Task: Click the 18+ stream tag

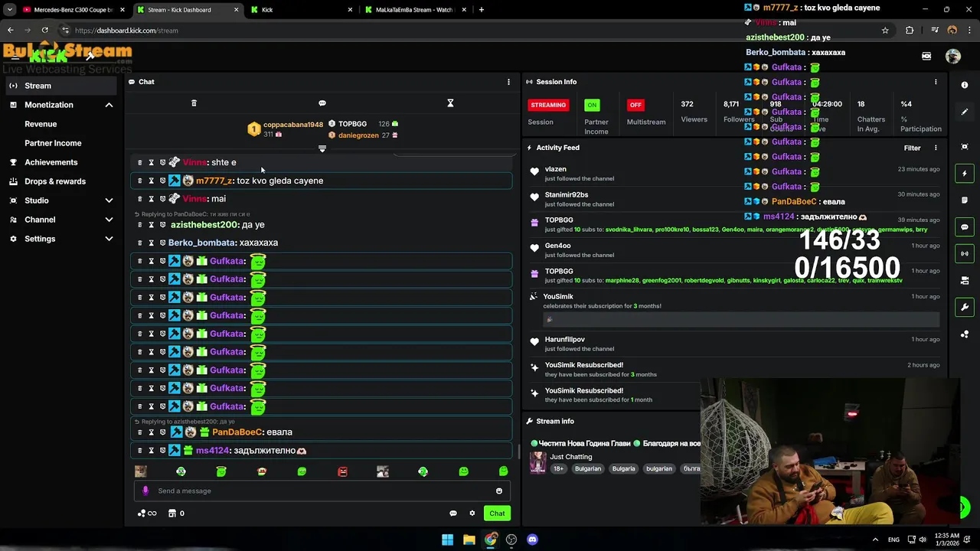Action: click(558, 468)
